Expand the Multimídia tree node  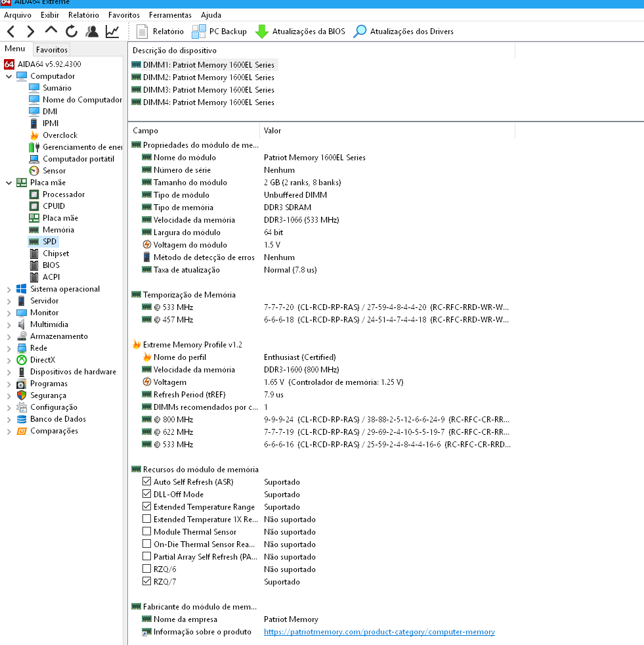pyautogui.click(x=9, y=325)
